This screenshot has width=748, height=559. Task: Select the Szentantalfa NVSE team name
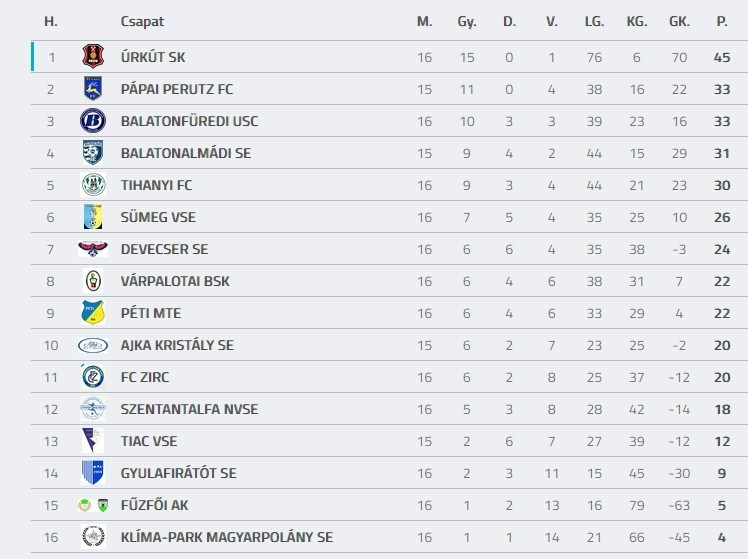[189, 409]
